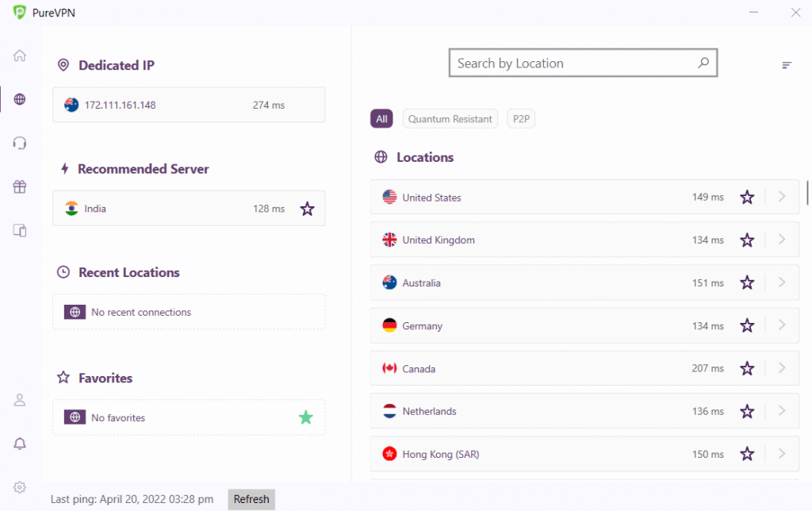The width and height of the screenshot is (812, 511).
Task: Open the account profile icon
Action: (20, 400)
